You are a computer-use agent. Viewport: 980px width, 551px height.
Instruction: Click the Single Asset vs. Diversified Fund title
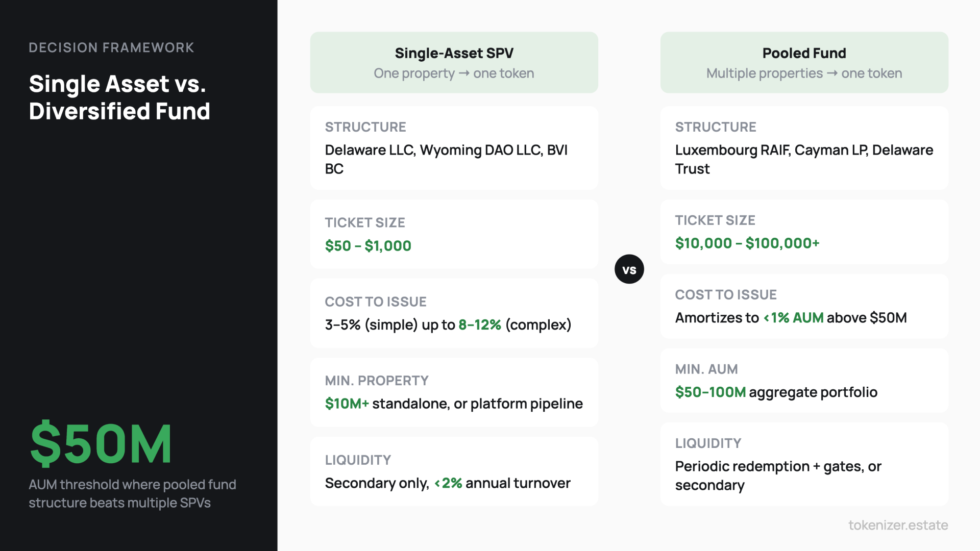click(x=119, y=97)
